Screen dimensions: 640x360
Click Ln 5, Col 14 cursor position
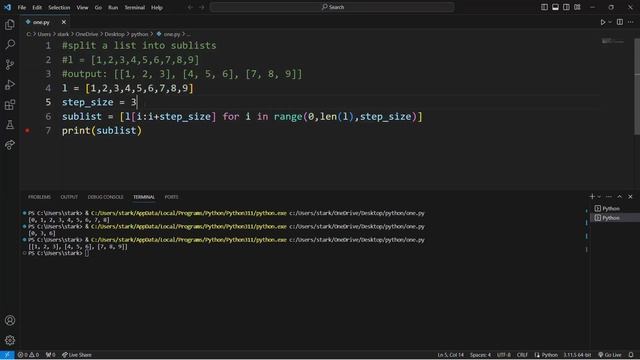coord(451,355)
